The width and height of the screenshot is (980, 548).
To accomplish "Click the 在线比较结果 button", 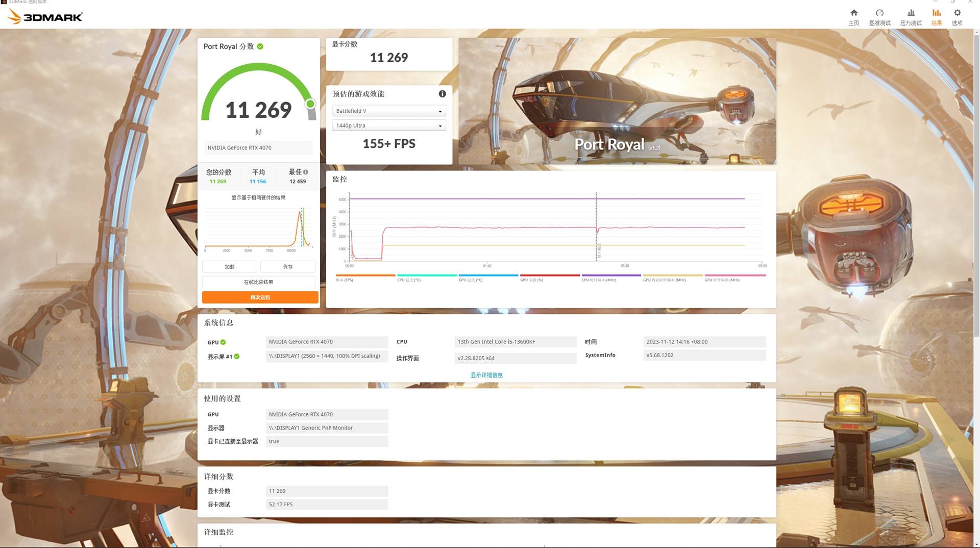I will (258, 282).
